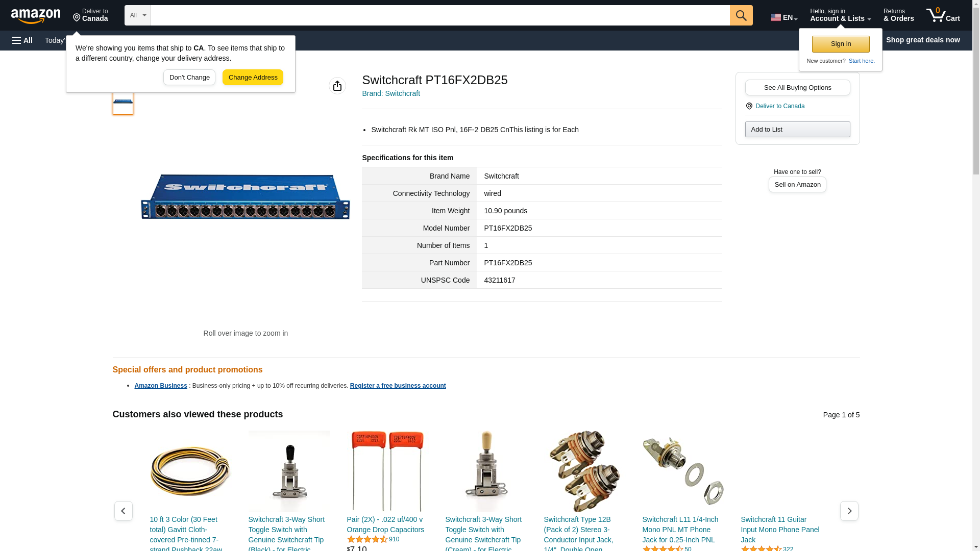Select the product thumbnail image
Viewport: 980px width, 551px height.
point(123,102)
